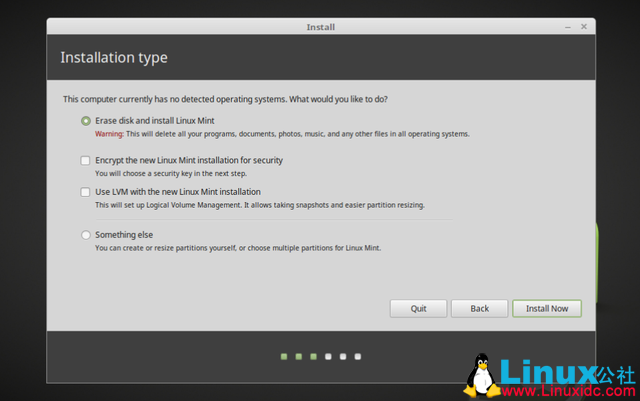
Task: Click the Install Now button
Action: click(x=547, y=309)
